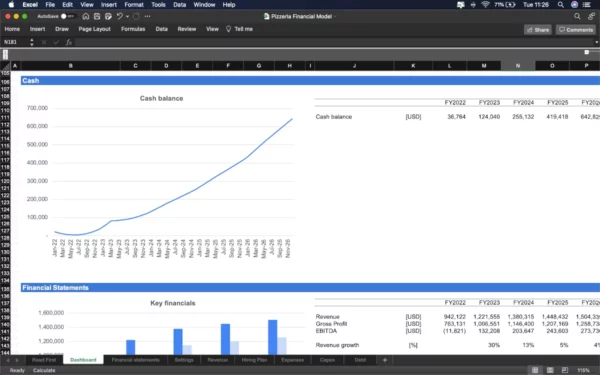Click the Tell me lightbulb search

point(240,29)
